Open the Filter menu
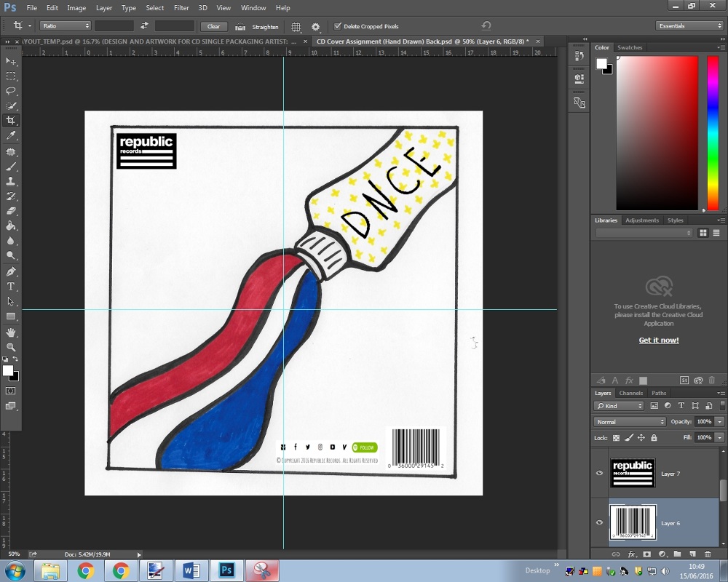The height and width of the screenshot is (582, 728). coord(180,8)
